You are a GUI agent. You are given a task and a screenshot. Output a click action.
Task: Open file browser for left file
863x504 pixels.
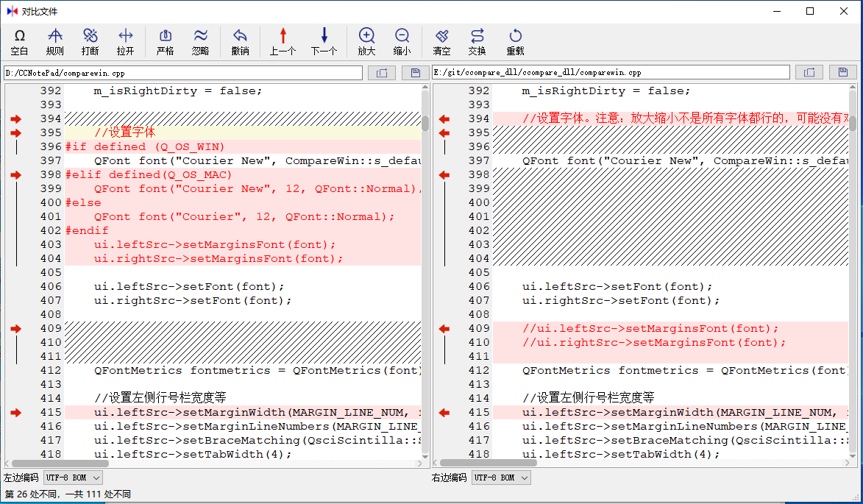(382, 73)
